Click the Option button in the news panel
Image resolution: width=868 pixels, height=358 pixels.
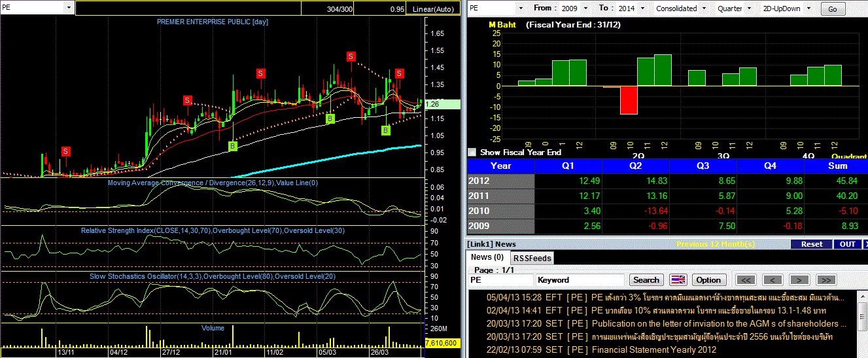[708, 279]
